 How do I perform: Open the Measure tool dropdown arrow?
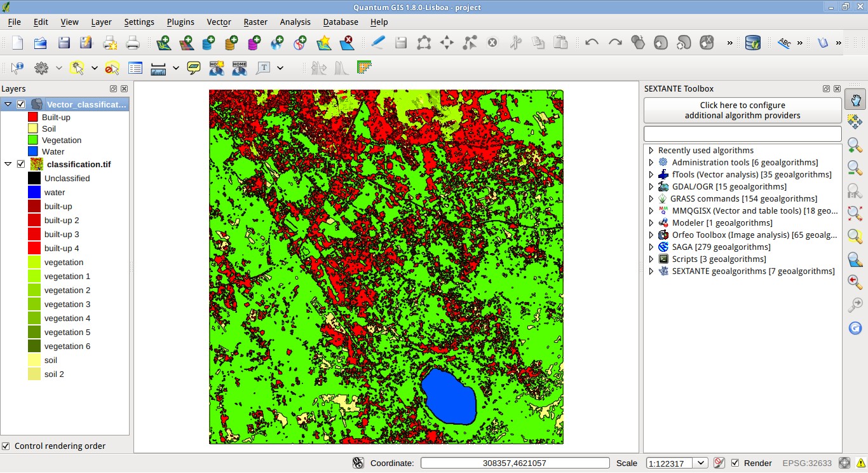tap(176, 67)
